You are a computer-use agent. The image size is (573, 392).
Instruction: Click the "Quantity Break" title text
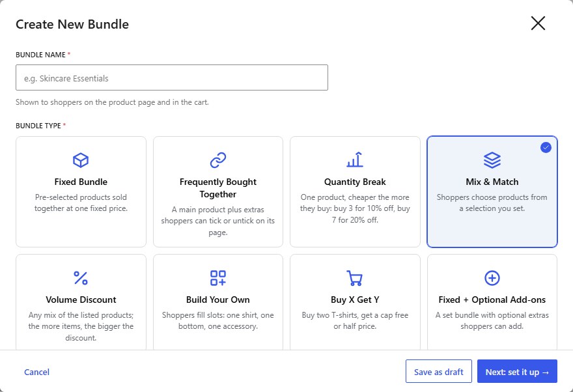tap(355, 182)
